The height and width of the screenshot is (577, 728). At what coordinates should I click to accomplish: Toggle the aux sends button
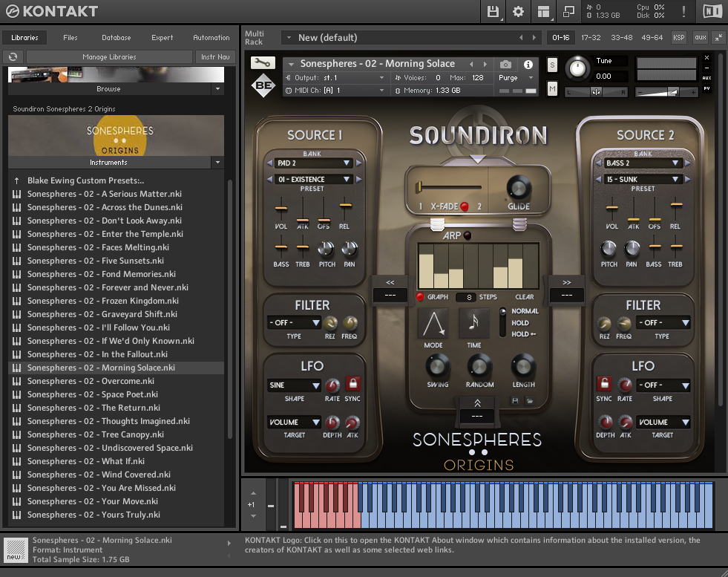coord(700,38)
